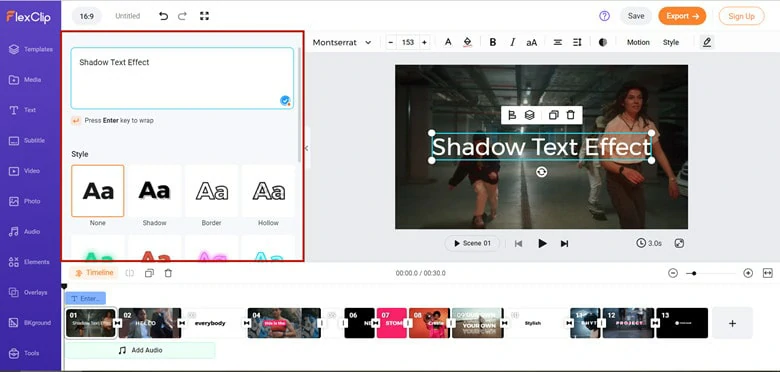
Task: Click the timeline zoom slider
Action: click(x=710, y=273)
